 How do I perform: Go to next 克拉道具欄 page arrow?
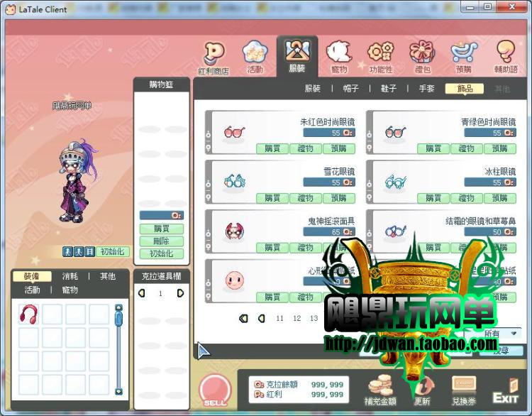pyautogui.click(x=180, y=293)
